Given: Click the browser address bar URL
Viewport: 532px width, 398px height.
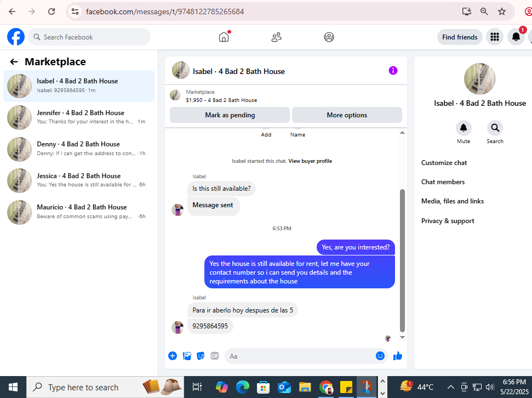Looking at the screenshot, I should pyautogui.click(x=165, y=12).
